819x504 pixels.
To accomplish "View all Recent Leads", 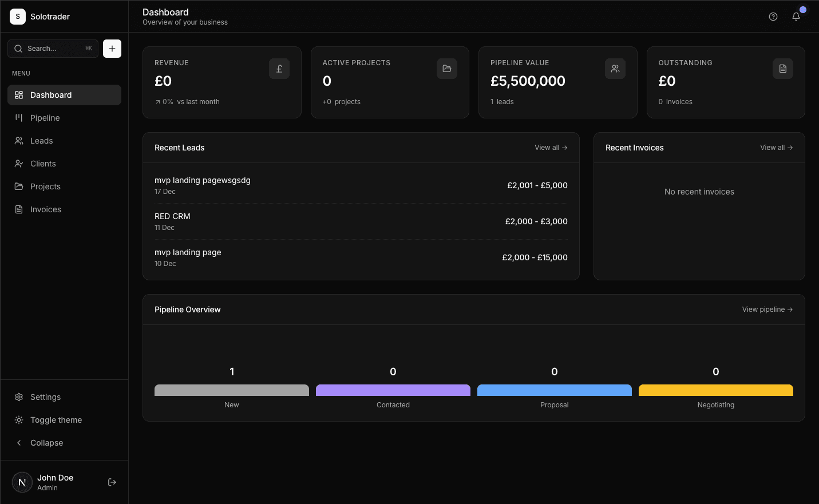I will tap(550, 147).
